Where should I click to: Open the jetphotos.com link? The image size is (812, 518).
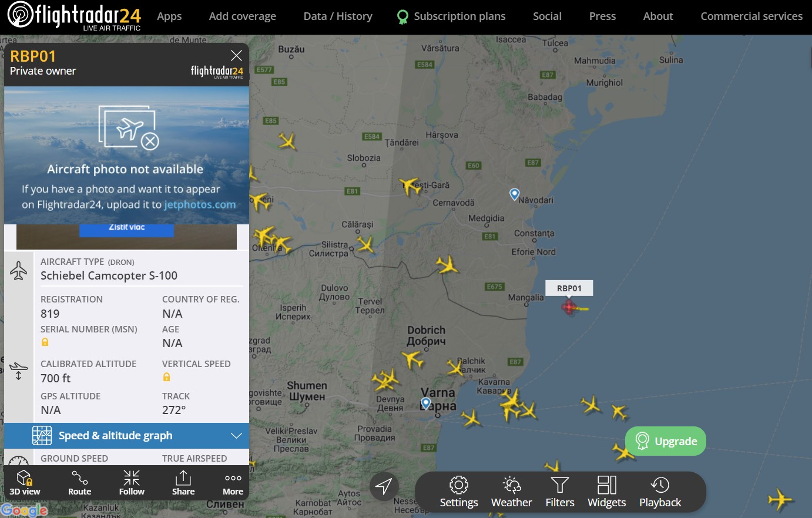coord(200,204)
